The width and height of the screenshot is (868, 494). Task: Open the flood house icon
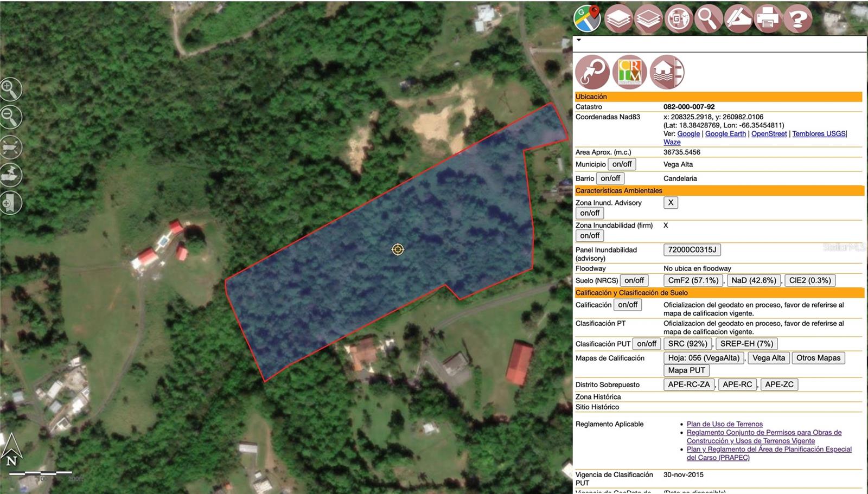click(x=667, y=72)
